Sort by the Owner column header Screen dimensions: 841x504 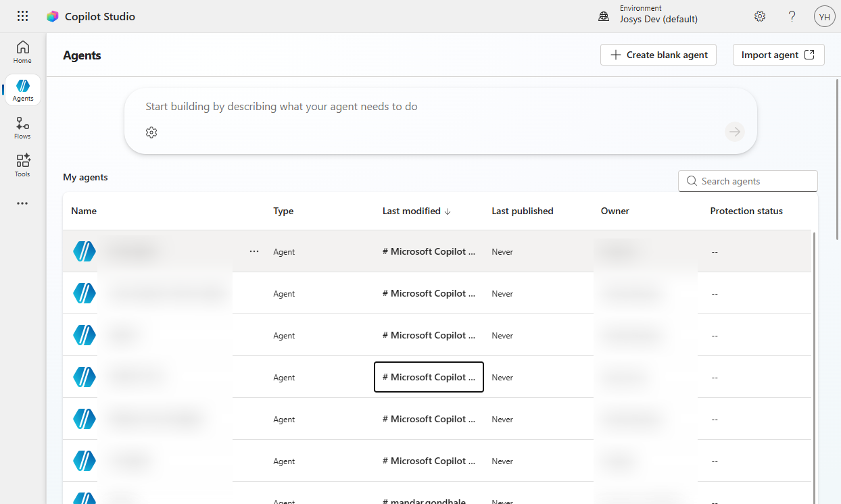pyautogui.click(x=615, y=211)
